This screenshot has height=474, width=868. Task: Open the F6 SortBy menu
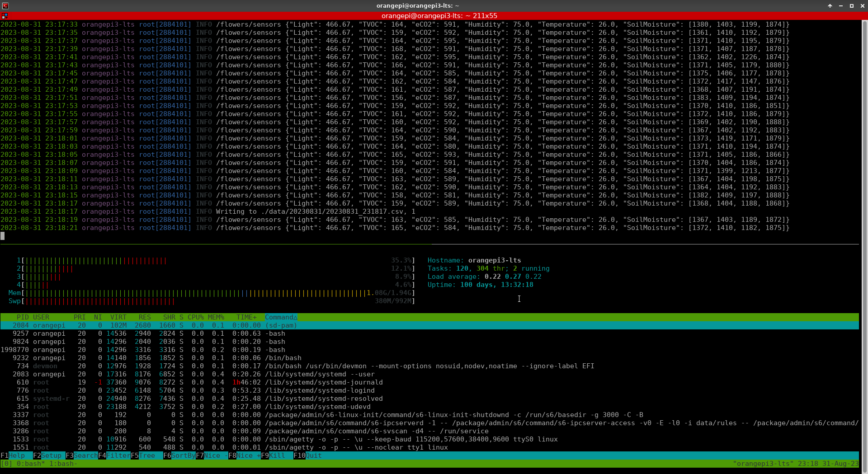click(x=179, y=455)
